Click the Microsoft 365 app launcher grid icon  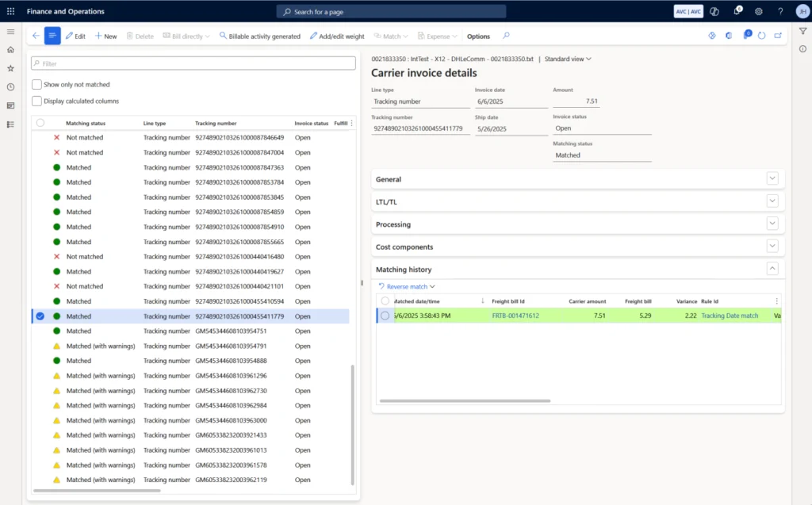coord(10,11)
